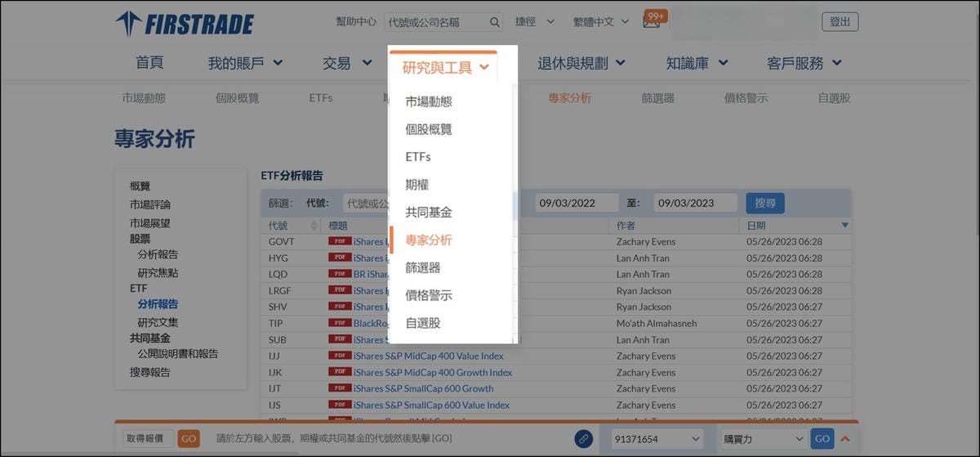Open account number 91371654 dropdown
The image size is (980, 457).
click(x=657, y=439)
